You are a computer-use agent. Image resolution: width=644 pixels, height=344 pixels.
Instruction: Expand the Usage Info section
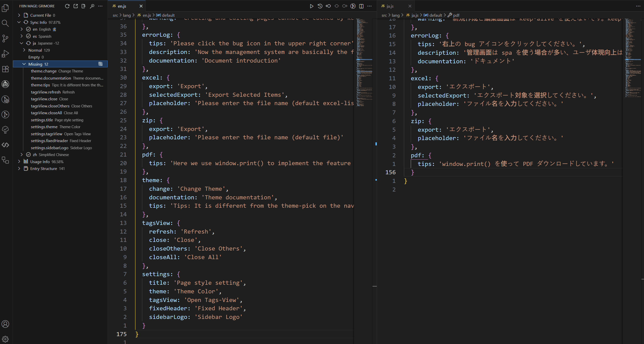[19, 162]
